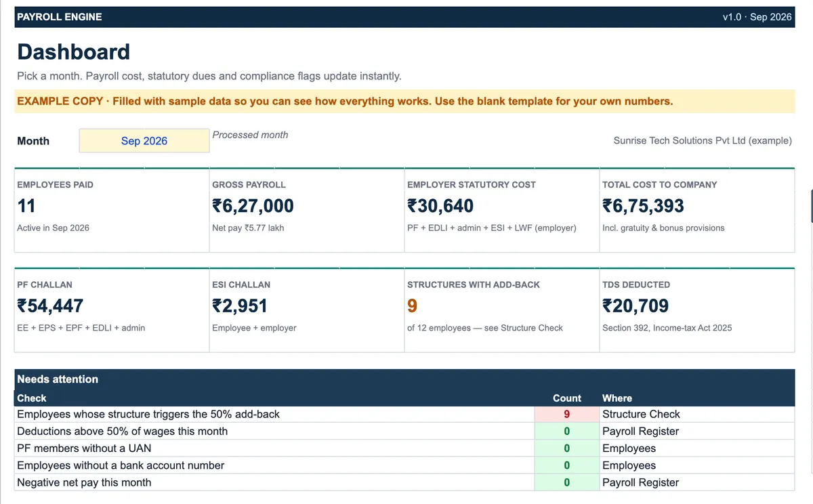813x504 pixels.
Task: Click the Month label
Action: point(33,141)
